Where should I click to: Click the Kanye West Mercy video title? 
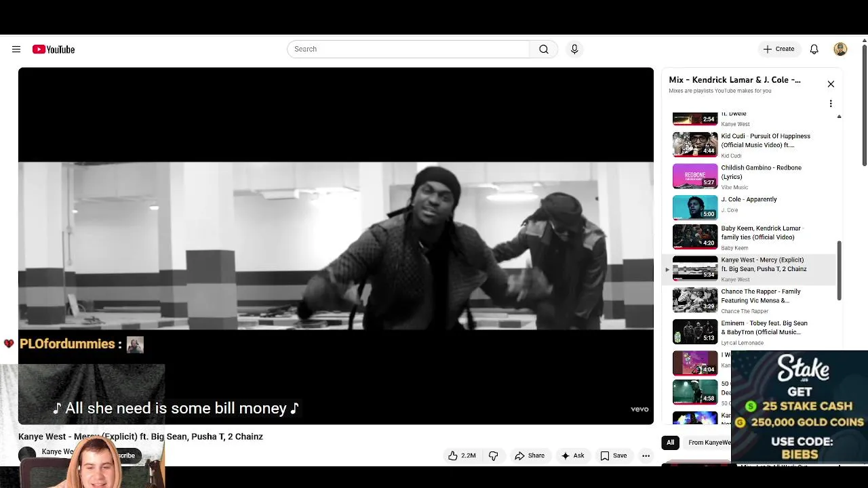tap(140, 436)
